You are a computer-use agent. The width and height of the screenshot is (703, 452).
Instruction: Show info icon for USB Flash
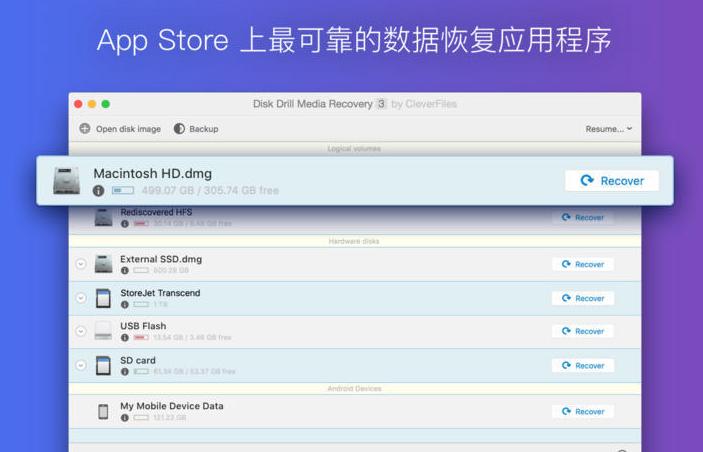125,337
